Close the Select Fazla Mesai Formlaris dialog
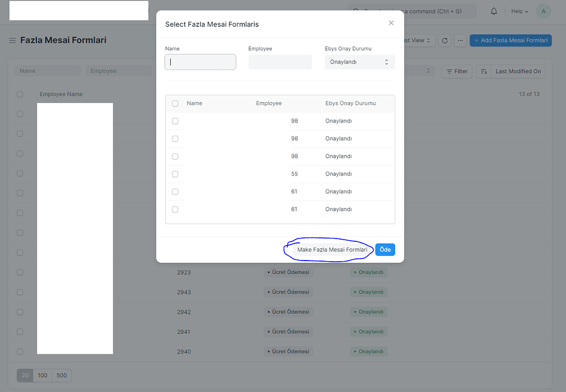Viewport: 566px width, 392px height. pos(391,23)
